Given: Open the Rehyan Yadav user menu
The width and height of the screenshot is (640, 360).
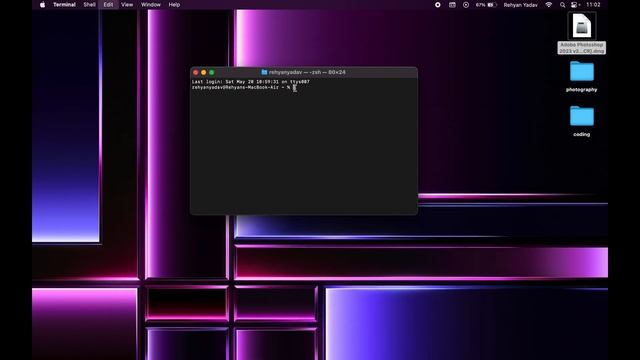Looking at the screenshot, I should (x=520, y=5).
